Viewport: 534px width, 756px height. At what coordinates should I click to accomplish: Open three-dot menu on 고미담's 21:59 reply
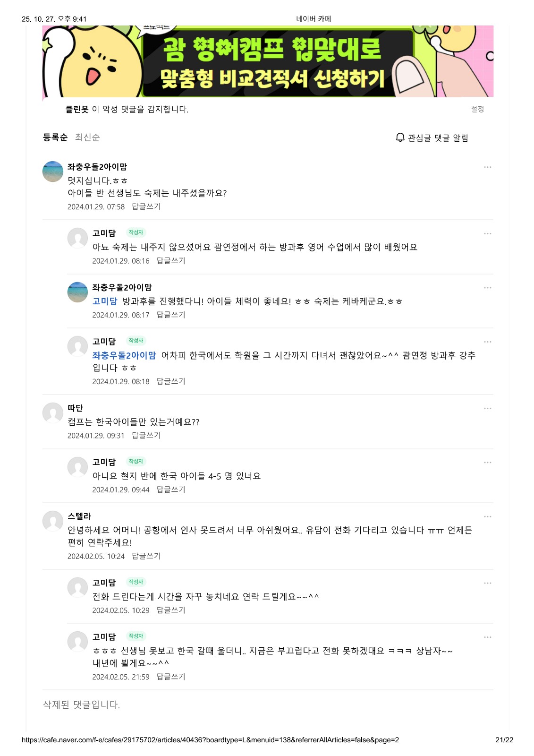487,637
